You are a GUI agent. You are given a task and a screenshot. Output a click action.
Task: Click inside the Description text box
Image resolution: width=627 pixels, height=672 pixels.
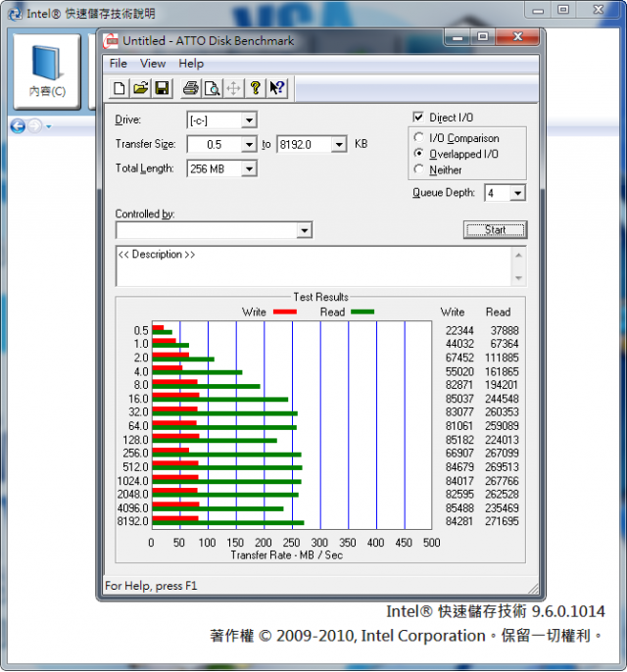click(x=313, y=266)
